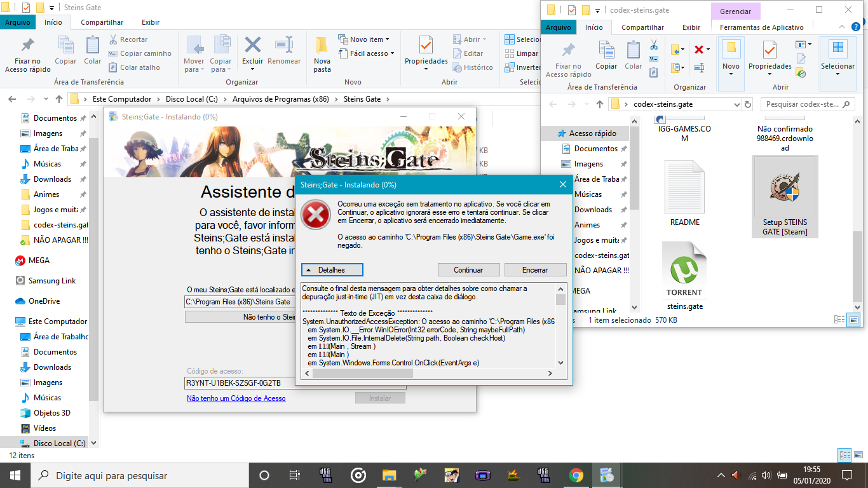Show hidden system tray icons
This screenshot has height=488, width=868.
721,475
